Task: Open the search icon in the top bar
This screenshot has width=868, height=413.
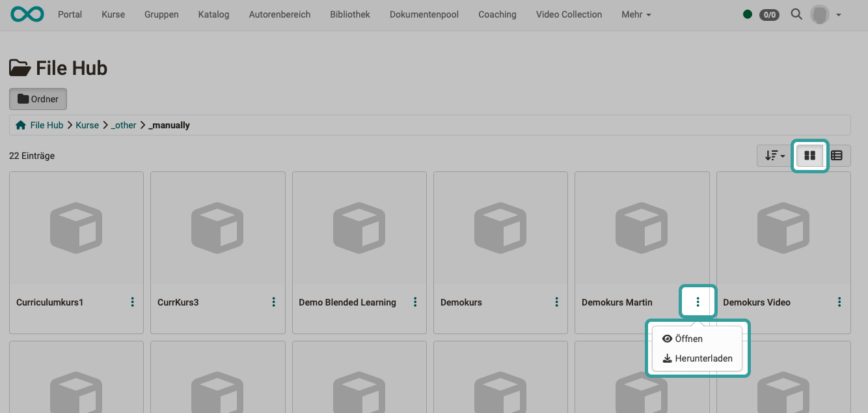Action: click(796, 14)
